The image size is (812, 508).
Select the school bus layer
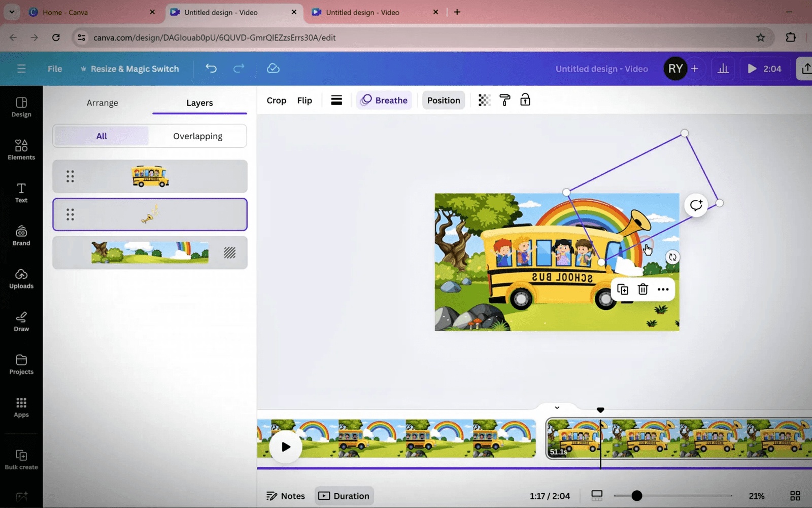pos(150,176)
